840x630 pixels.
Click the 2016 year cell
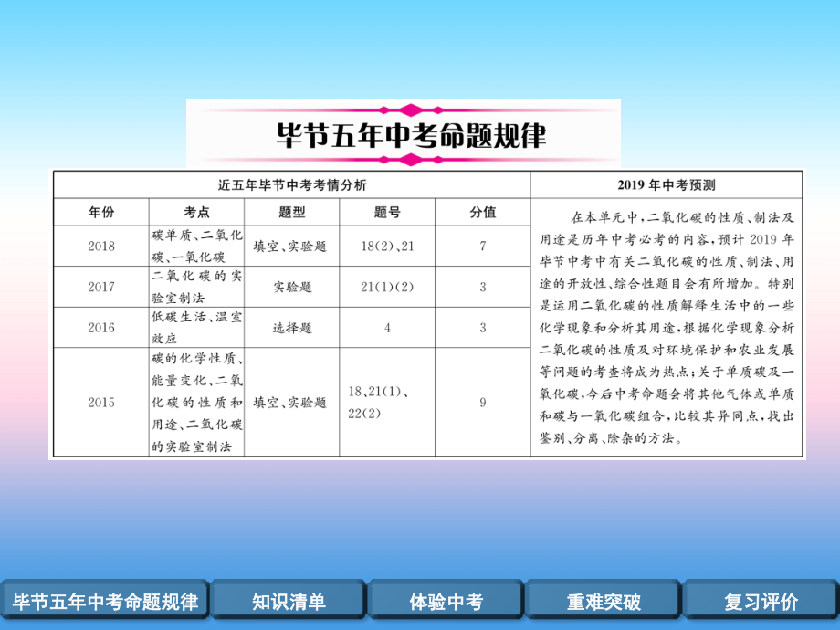click(101, 327)
